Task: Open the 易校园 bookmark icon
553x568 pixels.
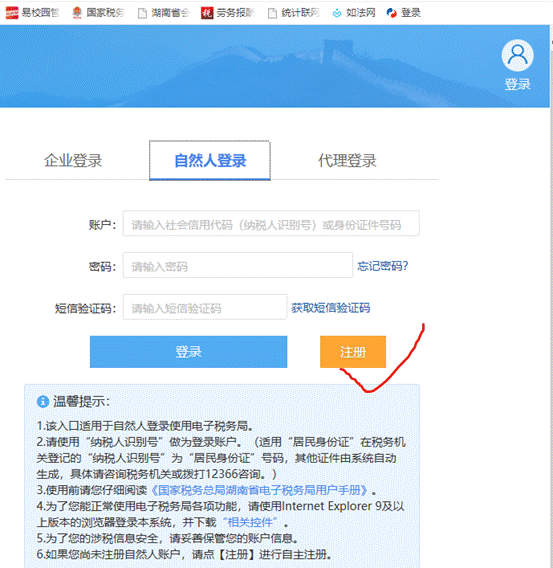Action: pos(12,13)
